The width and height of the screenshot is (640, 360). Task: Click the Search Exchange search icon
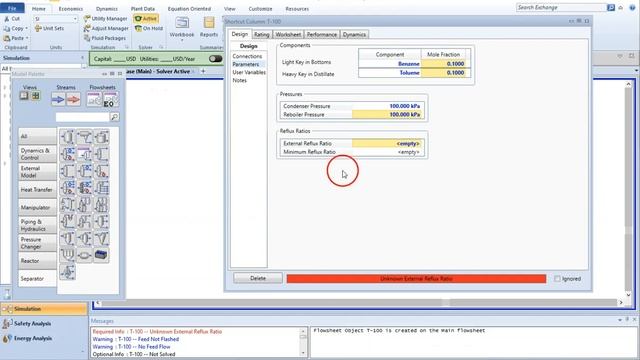click(611, 7)
